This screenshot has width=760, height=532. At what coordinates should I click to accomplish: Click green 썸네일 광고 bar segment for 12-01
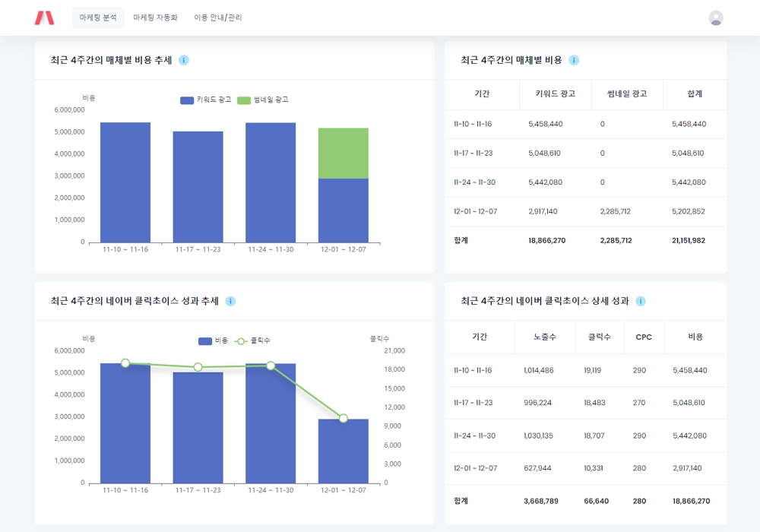343,154
